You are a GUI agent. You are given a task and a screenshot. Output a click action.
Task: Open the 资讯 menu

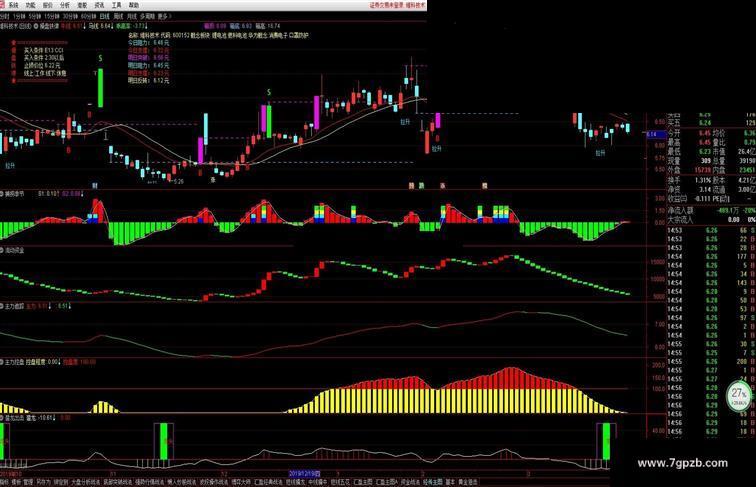coord(99,5)
